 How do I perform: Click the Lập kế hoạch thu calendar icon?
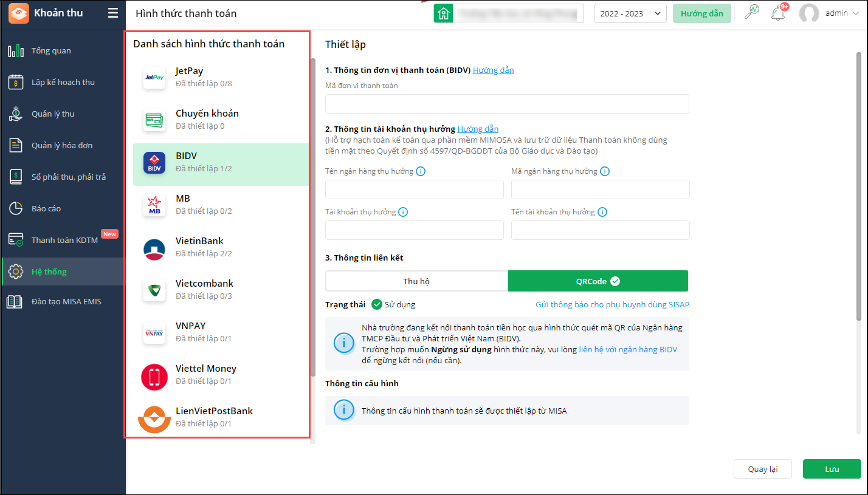click(16, 82)
